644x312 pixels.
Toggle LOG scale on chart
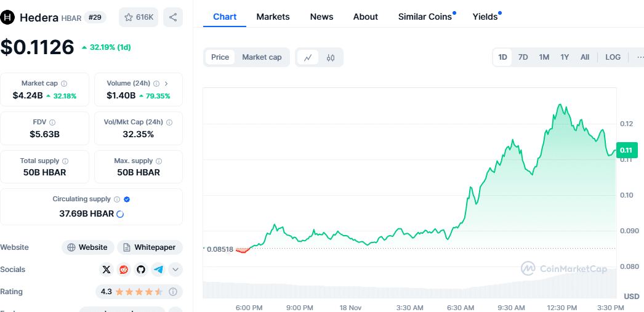click(613, 57)
